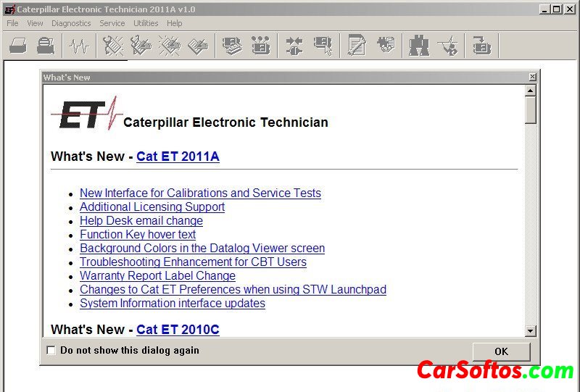Close the What's New dialog with X
580x392 pixels.
(533, 77)
